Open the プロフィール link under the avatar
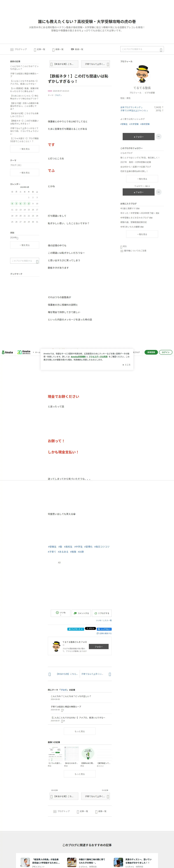 click(x=135, y=93)
